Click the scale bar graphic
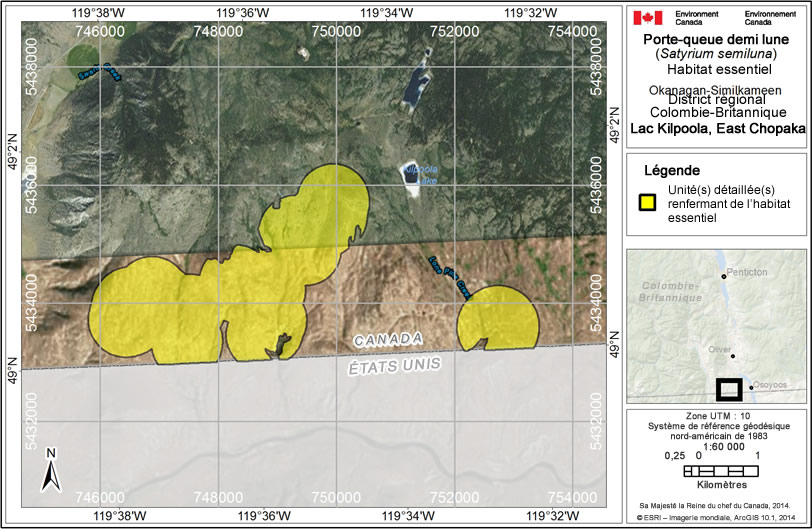Screen dimensions: 812x529 (717, 470)
